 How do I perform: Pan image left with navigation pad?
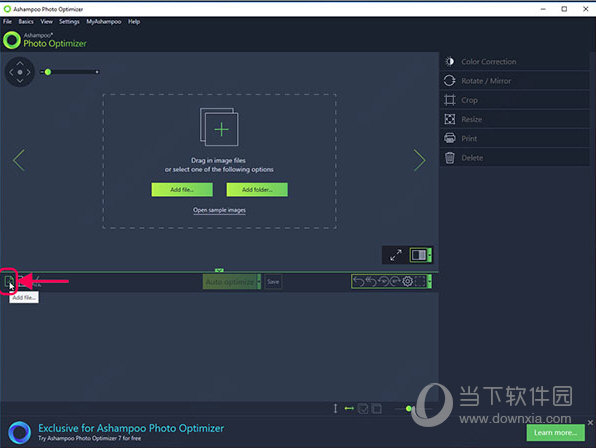click(11, 72)
